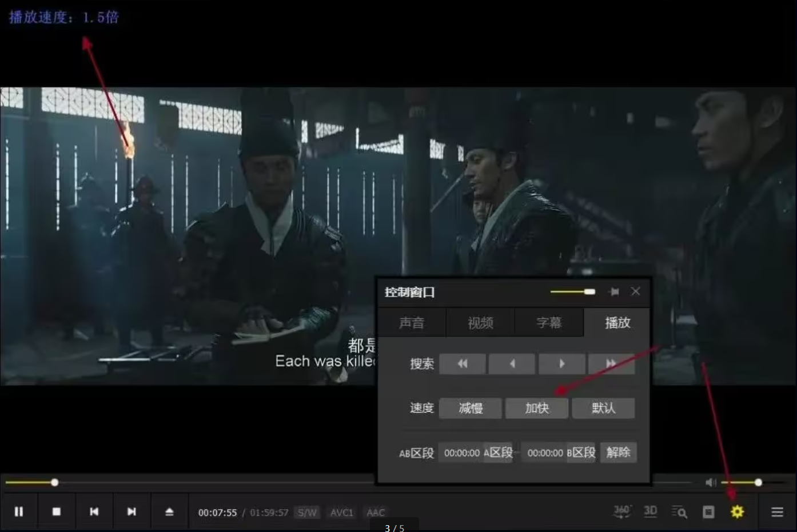Speed up playback with 加快
Viewport: 797px width, 532px height.
(537, 408)
